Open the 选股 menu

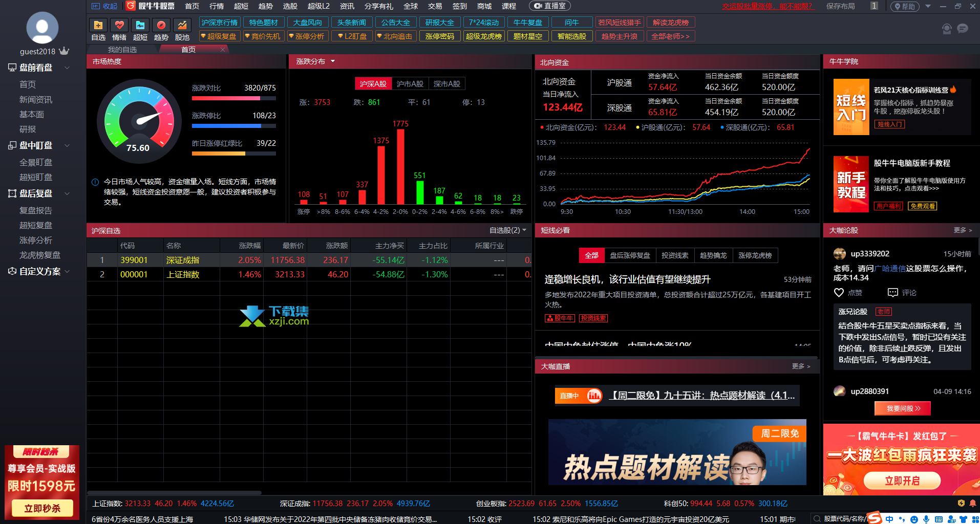pos(290,6)
